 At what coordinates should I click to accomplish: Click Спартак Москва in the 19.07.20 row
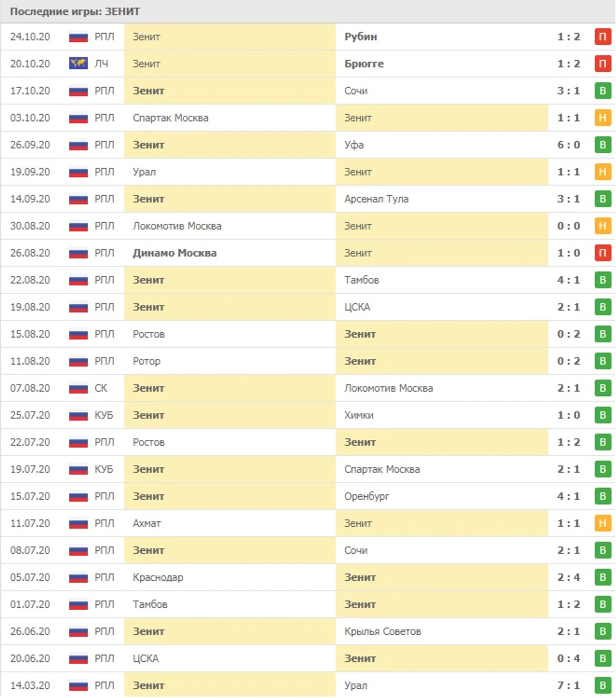(x=382, y=469)
